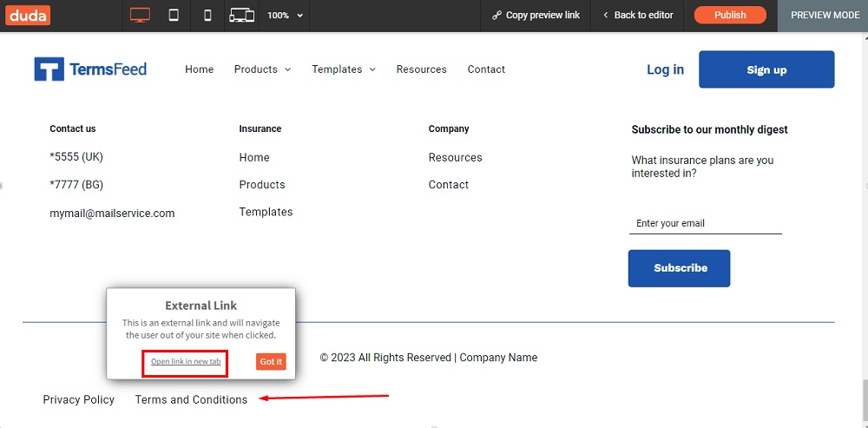Open footer Home link under Insurance
Viewport: 868px width, 428px height.
click(254, 157)
